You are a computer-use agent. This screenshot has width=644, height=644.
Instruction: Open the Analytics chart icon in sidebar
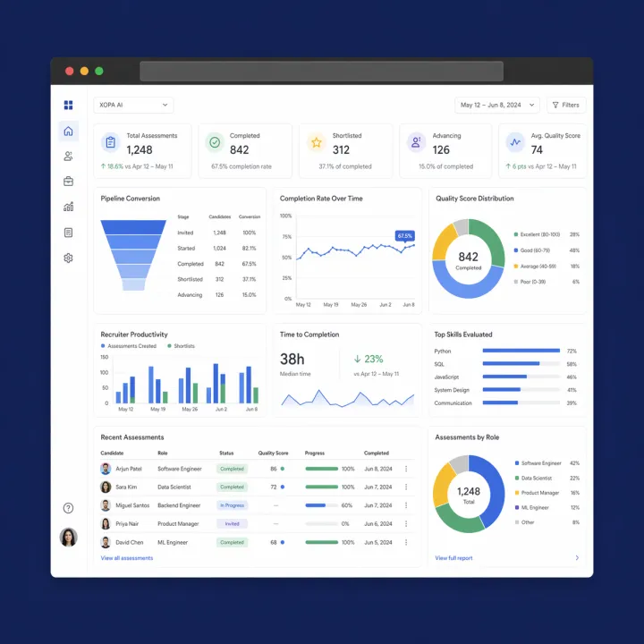point(68,207)
